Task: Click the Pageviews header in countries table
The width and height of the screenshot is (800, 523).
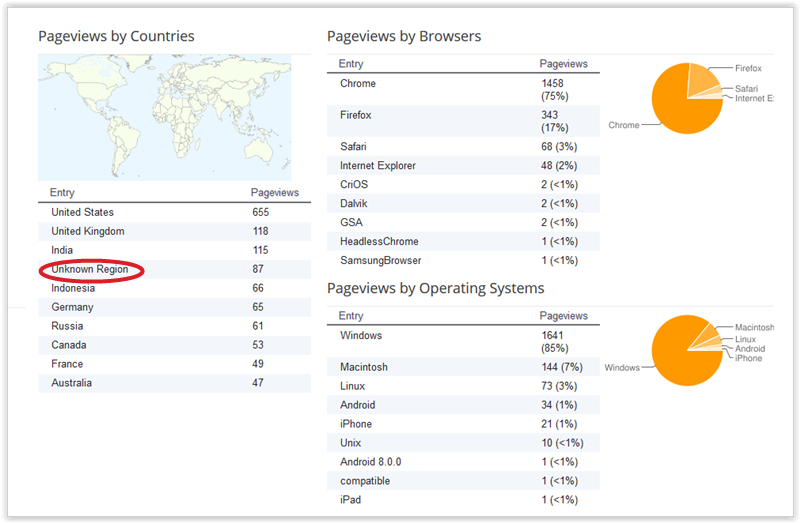Action: (274, 192)
